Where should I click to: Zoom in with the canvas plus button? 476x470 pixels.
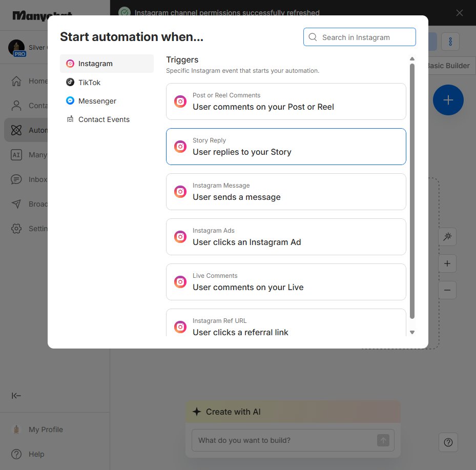click(447, 263)
